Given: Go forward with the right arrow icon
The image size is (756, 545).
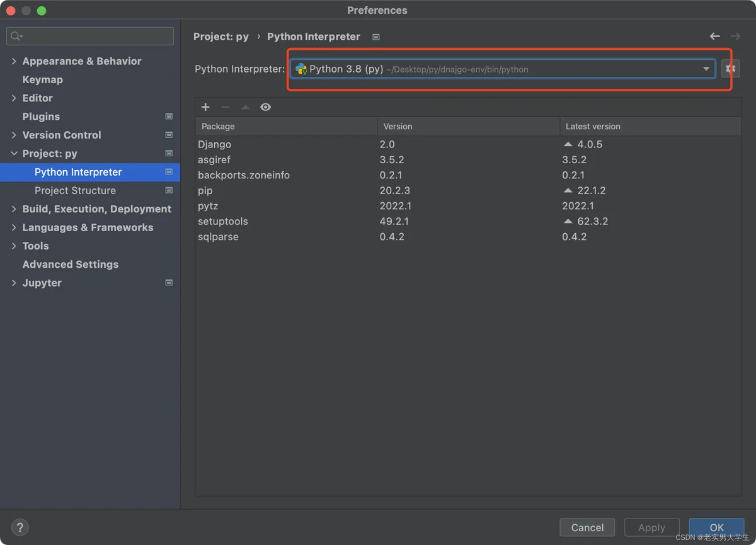Looking at the screenshot, I should pos(735,37).
